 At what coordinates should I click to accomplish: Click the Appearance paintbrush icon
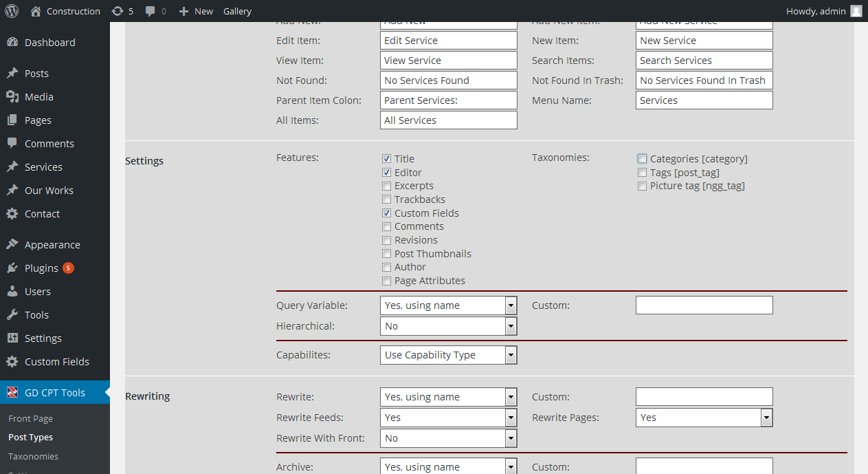tap(12, 245)
